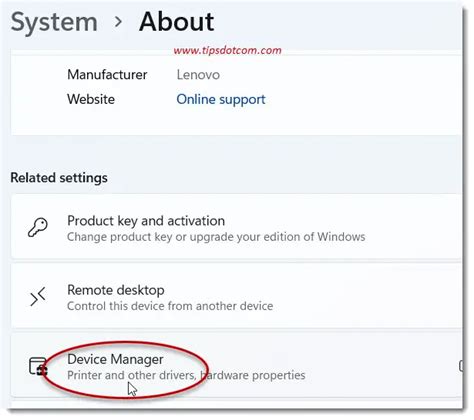Image resolution: width=474 pixels, height=420 pixels.
Task: Click the Related settings heading
Action: click(x=59, y=178)
